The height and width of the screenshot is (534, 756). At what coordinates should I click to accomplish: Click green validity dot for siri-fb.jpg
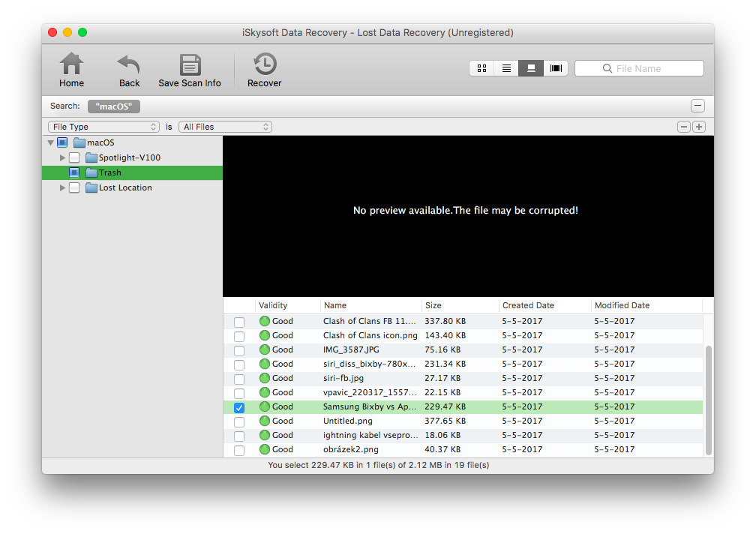[x=265, y=378]
